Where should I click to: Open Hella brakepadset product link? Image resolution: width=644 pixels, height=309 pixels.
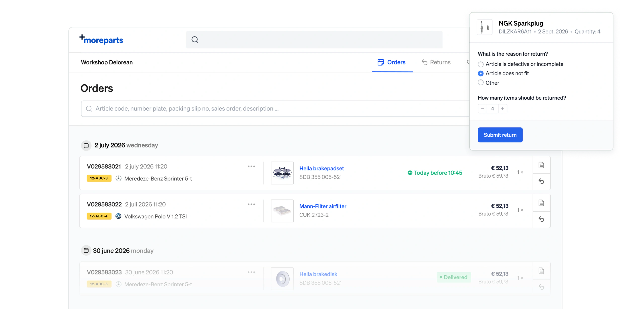pos(321,168)
